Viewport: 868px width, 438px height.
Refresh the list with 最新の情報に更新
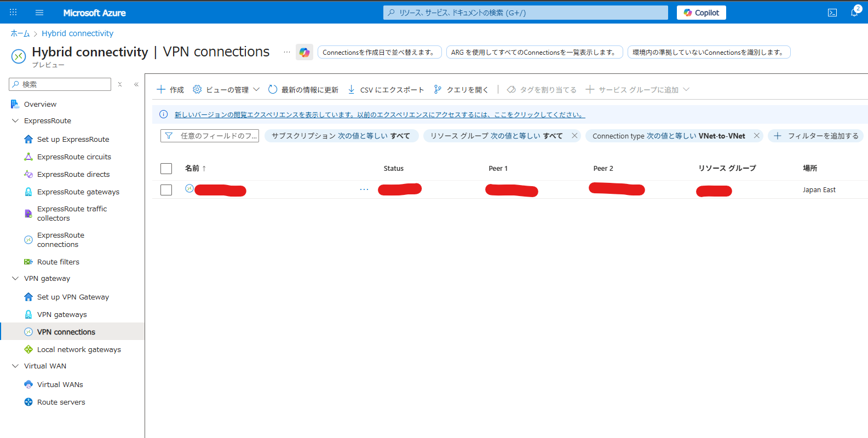(303, 90)
